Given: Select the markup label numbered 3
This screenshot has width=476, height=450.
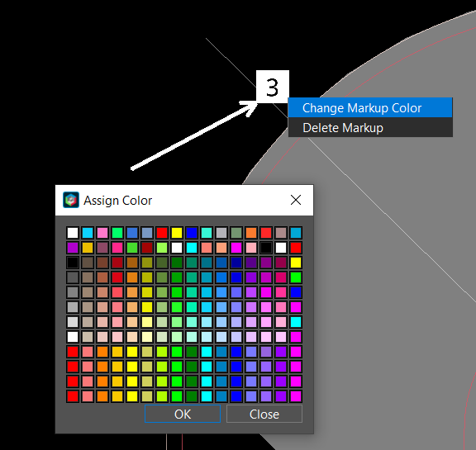Looking at the screenshot, I should (x=273, y=87).
